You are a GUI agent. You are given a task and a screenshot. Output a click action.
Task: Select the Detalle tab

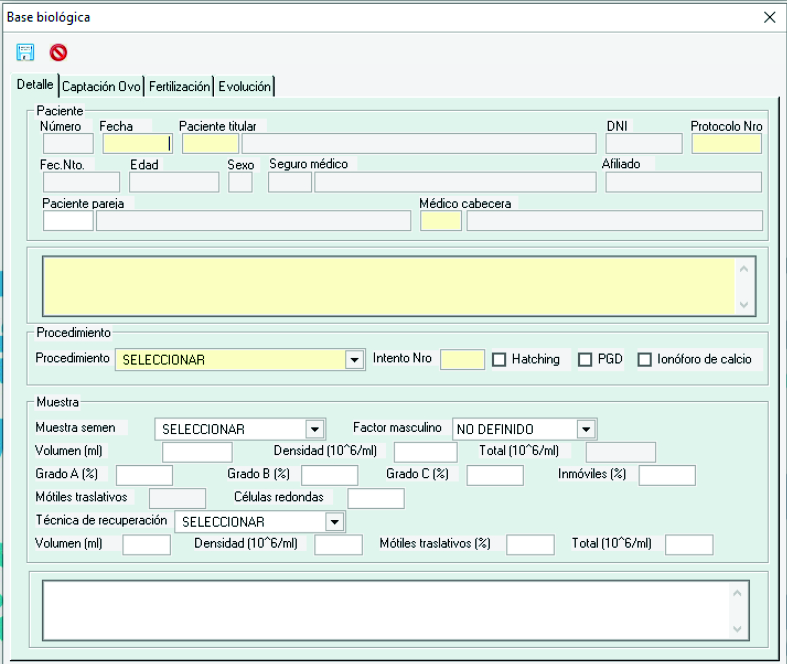click(x=35, y=86)
